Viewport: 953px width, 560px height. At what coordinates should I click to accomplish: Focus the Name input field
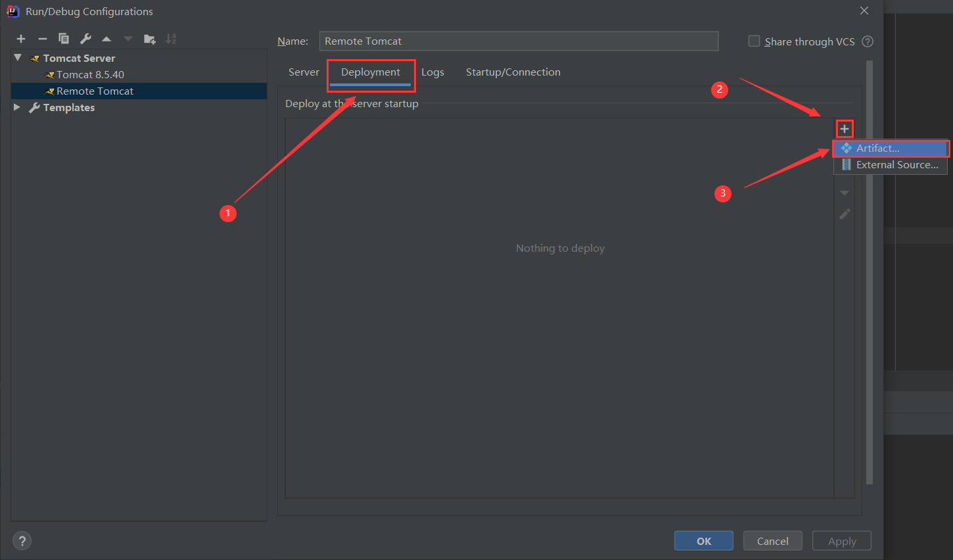pyautogui.click(x=519, y=41)
